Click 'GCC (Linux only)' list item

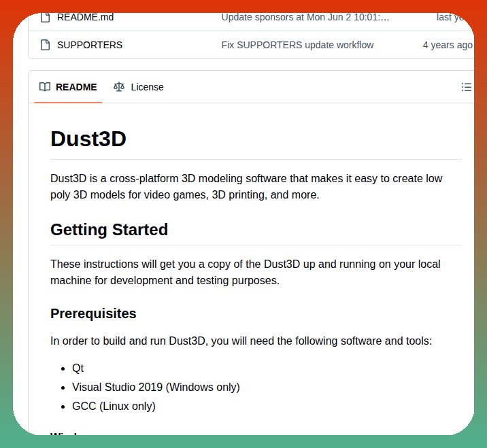(114, 406)
